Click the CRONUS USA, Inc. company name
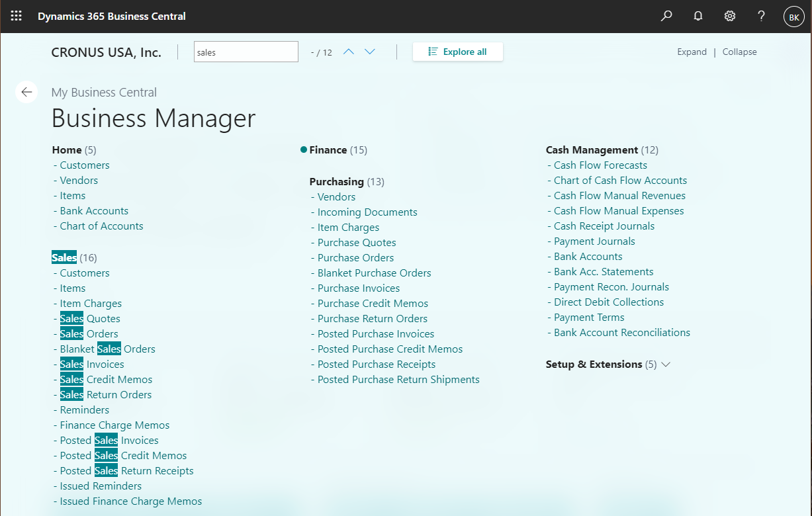The height and width of the screenshot is (516, 812). click(107, 52)
